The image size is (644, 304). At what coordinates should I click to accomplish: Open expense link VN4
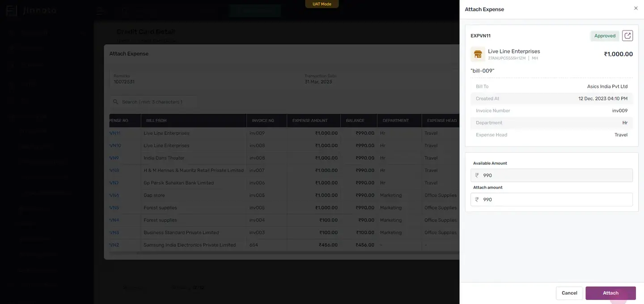114,220
